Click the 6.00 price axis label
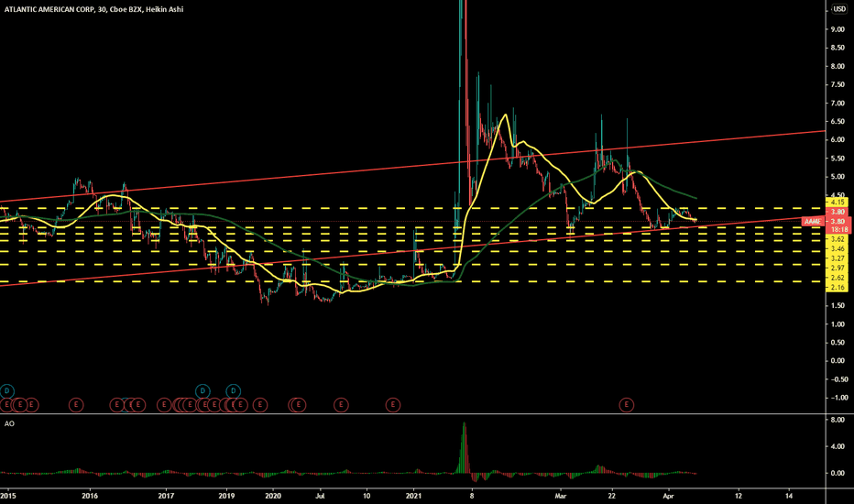Screen dimensions: 854x504 tap(838, 140)
